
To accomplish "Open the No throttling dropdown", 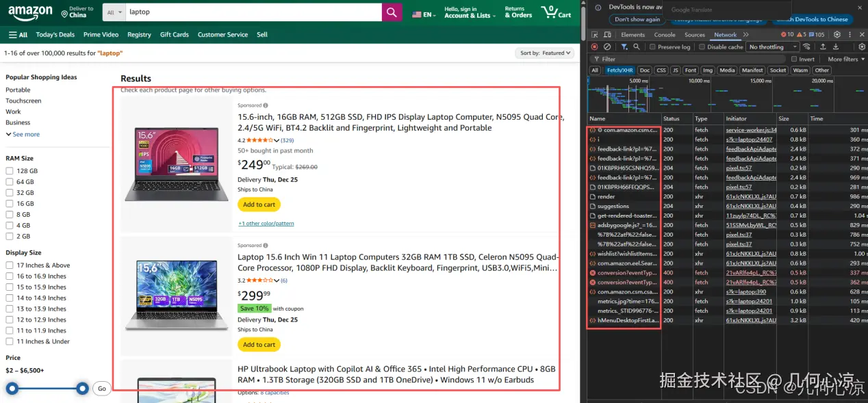I will (x=773, y=47).
